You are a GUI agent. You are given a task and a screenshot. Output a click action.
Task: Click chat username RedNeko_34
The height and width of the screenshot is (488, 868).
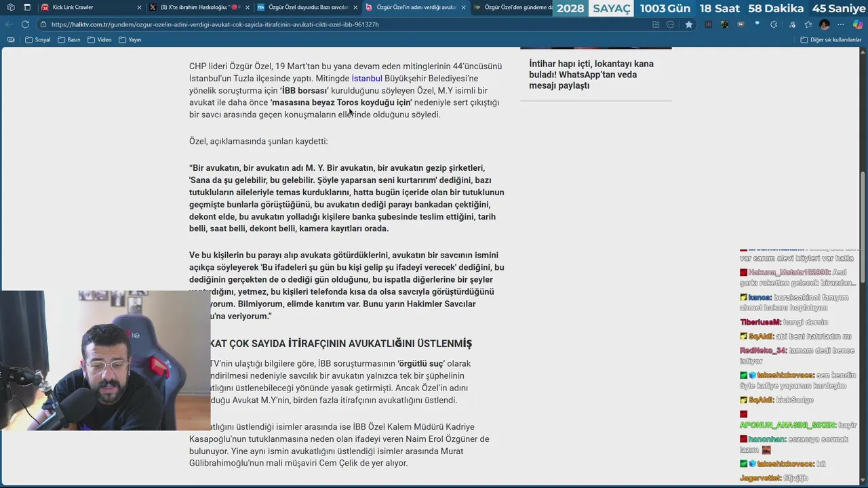(764, 351)
